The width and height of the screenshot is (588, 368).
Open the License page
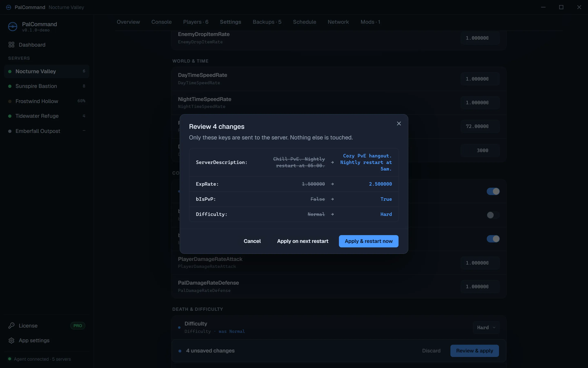point(46,326)
